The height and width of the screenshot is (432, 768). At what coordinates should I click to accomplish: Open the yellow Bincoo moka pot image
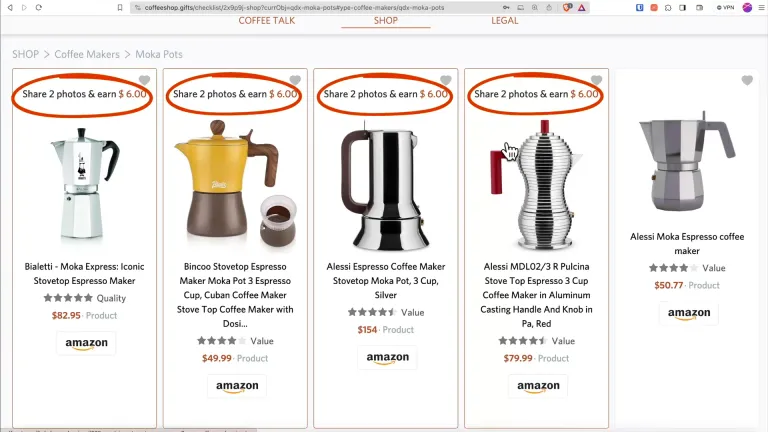[235, 185]
